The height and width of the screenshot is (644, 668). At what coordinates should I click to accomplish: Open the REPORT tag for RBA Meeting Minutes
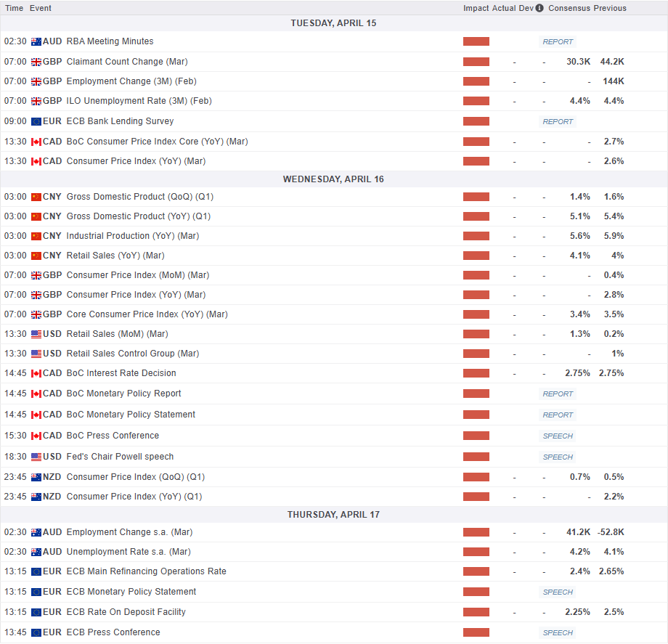(558, 42)
